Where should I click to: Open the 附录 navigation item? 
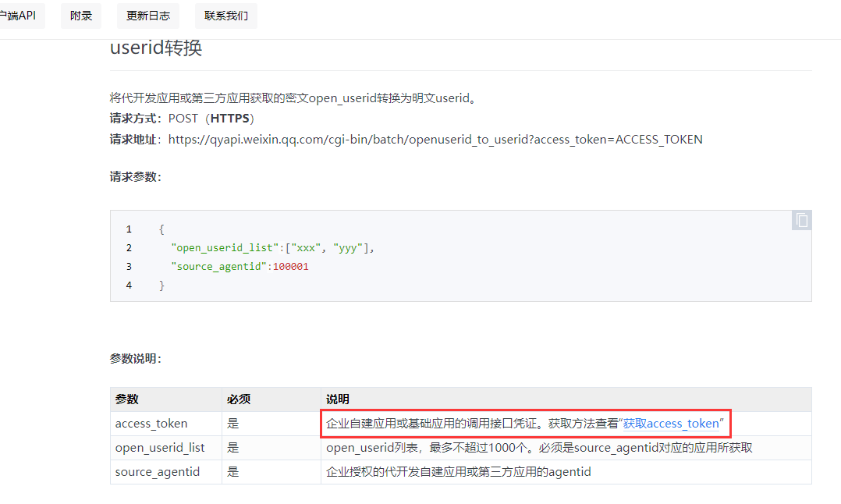point(80,16)
